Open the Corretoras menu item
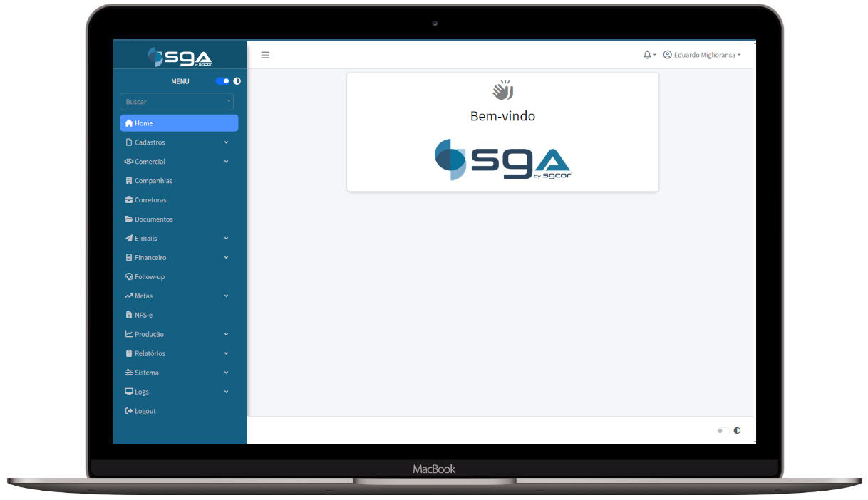The width and height of the screenshot is (868, 500). 179,200
